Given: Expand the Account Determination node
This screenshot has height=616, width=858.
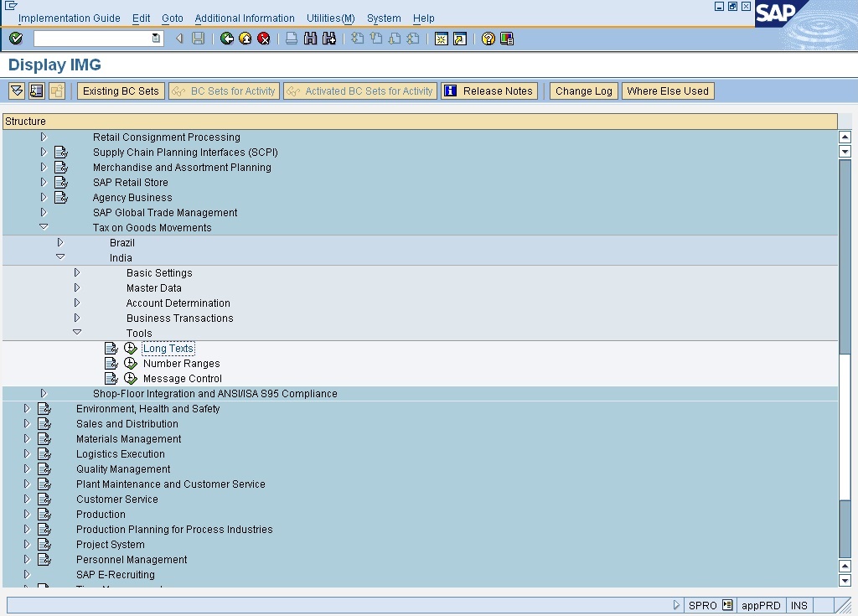Looking at the screenshot, I should [77, 303].
